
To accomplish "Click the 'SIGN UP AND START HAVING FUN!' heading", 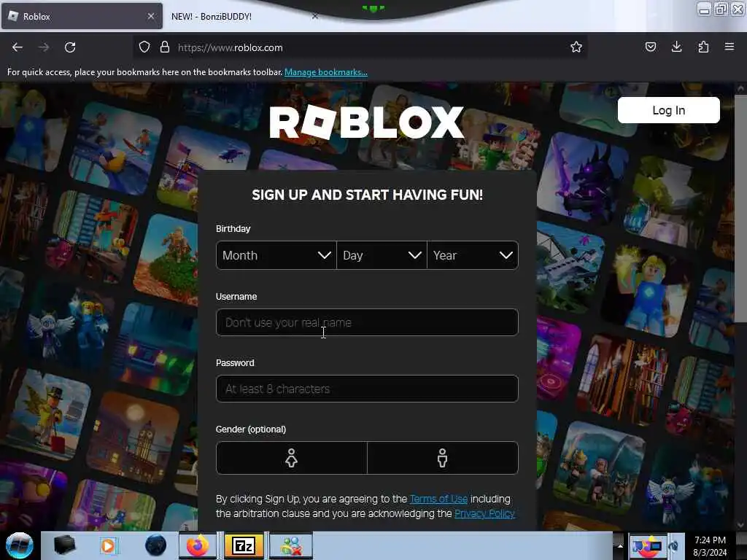I will click(367, 195).
